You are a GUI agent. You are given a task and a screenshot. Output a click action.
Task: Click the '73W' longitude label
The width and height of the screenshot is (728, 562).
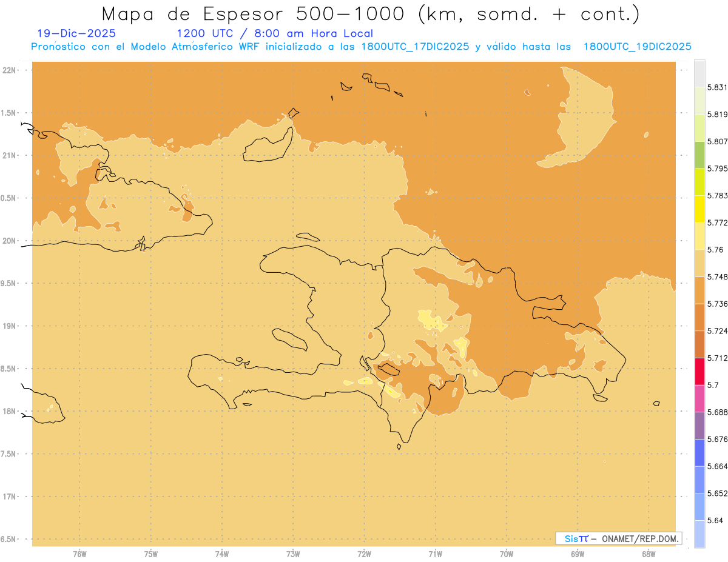click(293, 554)
